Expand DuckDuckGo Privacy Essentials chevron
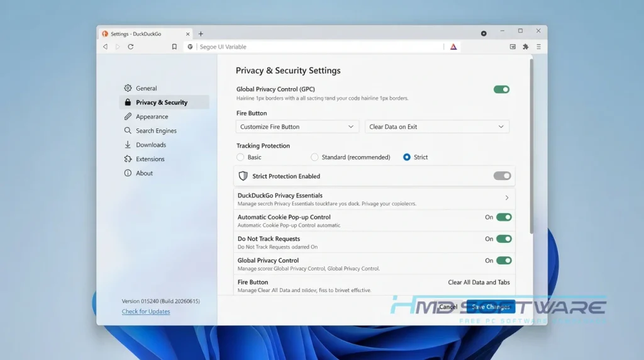 click(507, 198)
